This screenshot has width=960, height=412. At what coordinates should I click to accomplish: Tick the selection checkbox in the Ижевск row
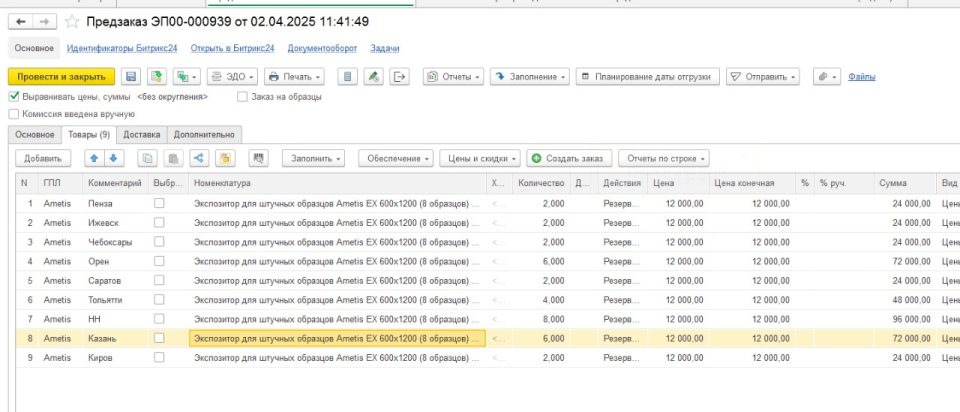point(159,222)
